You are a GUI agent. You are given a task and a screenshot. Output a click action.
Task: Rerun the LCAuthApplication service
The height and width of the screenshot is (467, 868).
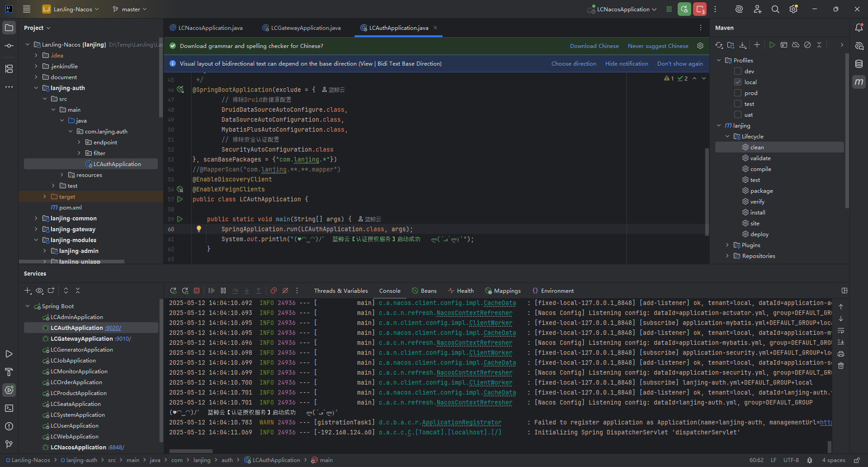(x=173, y=291)
